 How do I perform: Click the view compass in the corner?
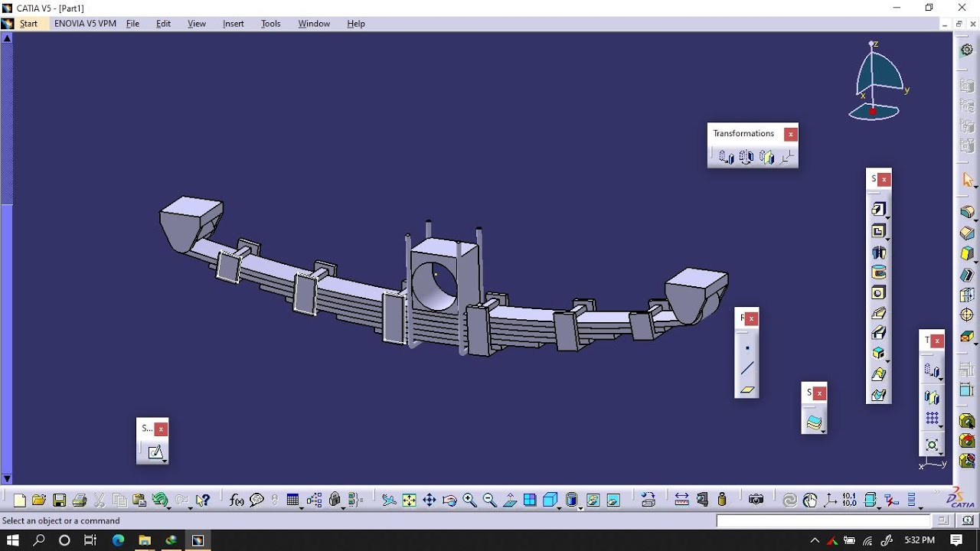877,80
